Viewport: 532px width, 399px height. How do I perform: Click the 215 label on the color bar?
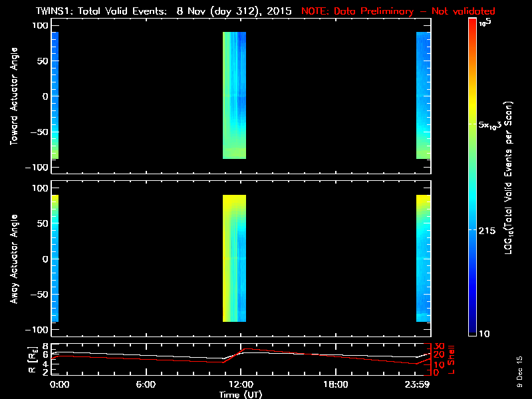tap(490, 230)
